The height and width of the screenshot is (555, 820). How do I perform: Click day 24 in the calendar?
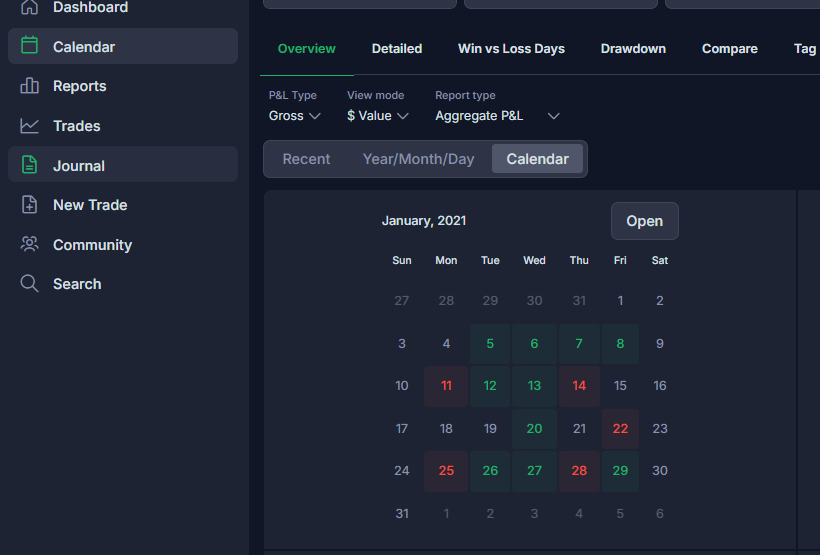(x=402, y=471)
